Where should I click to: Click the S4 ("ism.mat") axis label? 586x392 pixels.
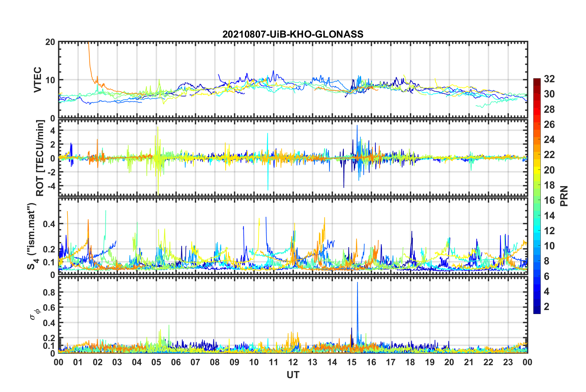(x=32, y=236)
